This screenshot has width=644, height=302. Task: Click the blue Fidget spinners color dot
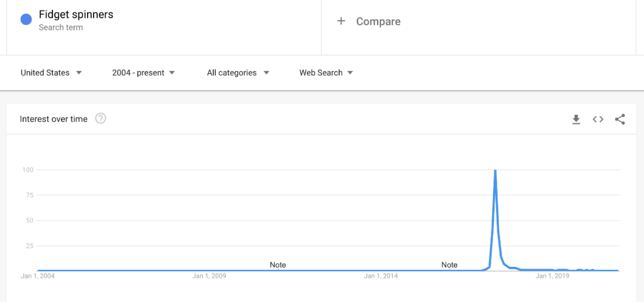tap(26, 20)
